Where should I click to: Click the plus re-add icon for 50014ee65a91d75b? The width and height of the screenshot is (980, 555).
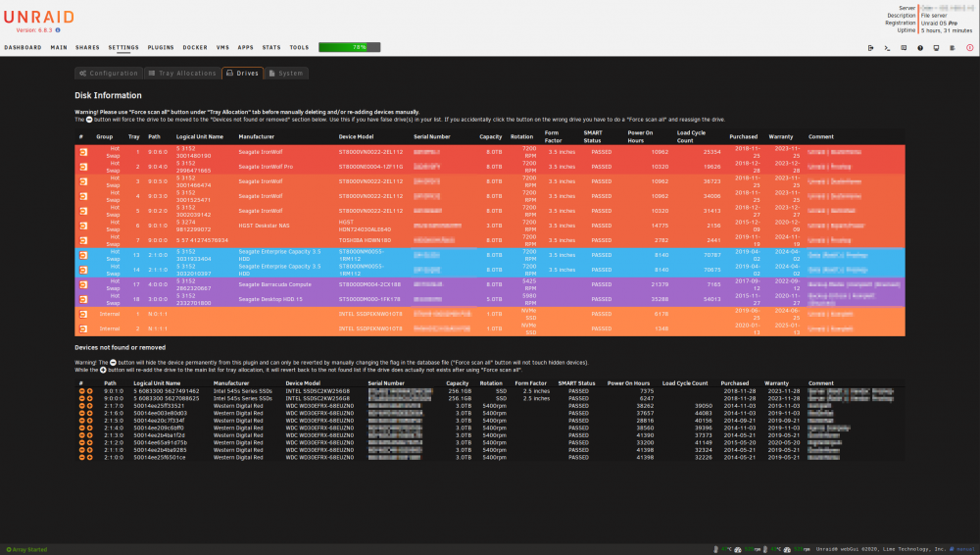(89, 443)
